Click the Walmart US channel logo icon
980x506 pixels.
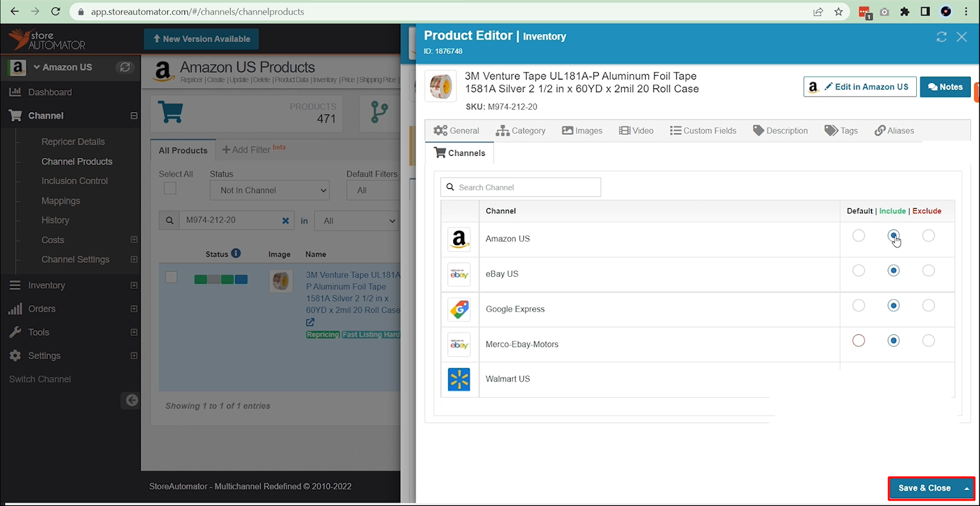(x=459, y=379)
